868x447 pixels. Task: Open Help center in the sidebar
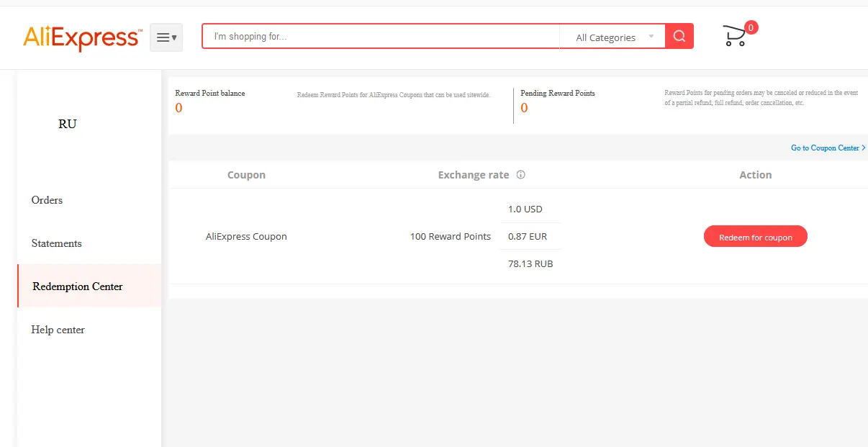(58, 330)
